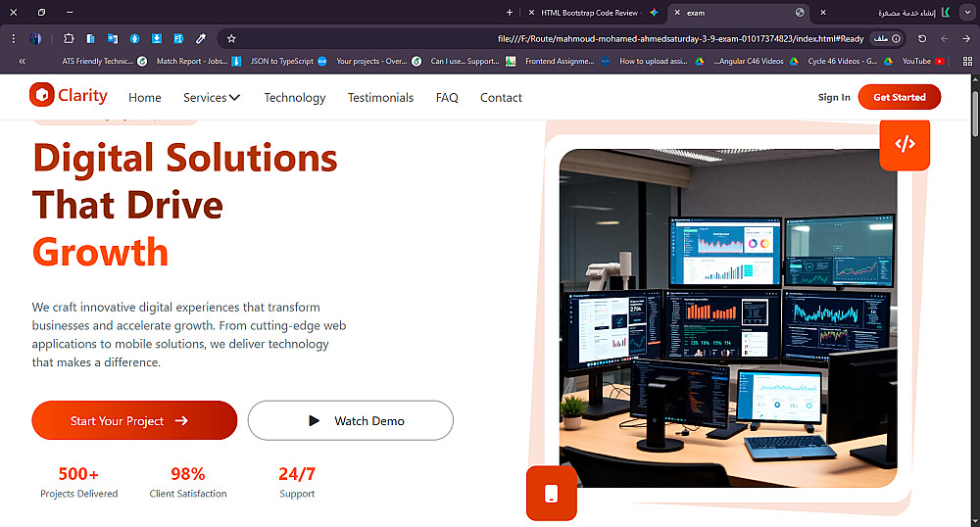Open YouTube bookmark
Screen dimensions: 980x527
(x=922, y=61)
